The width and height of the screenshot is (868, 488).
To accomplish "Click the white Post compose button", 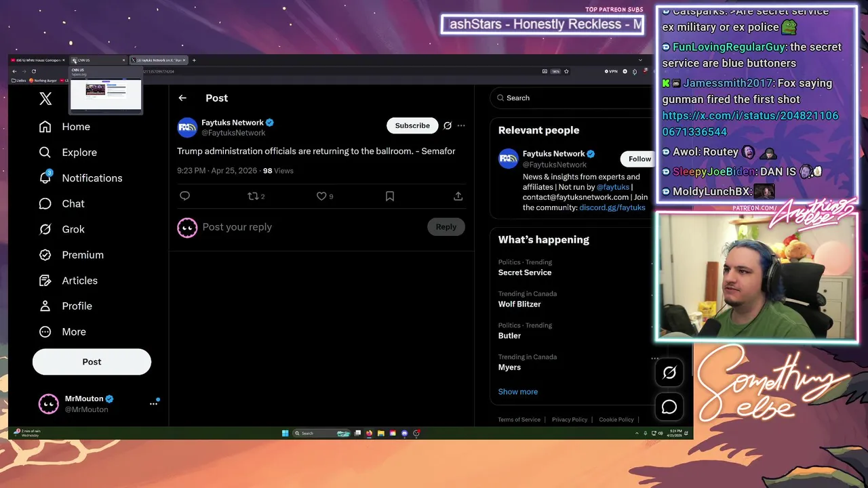I will coord(92,362).
